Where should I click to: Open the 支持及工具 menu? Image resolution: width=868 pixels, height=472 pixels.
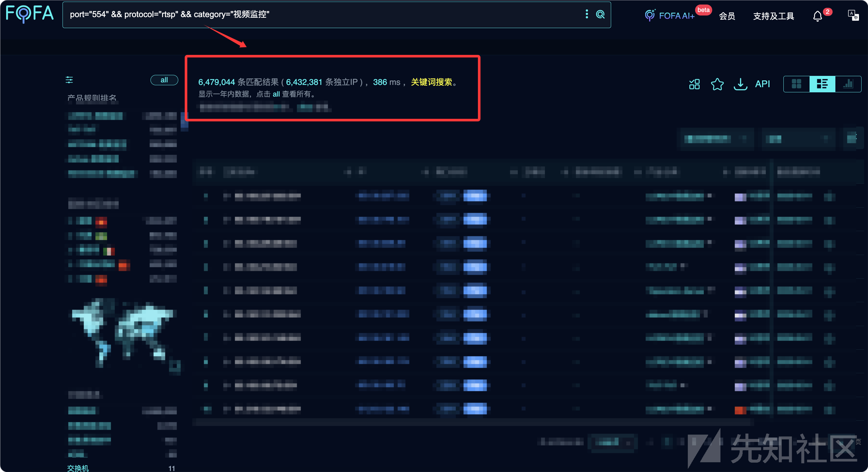coord(773,16)
